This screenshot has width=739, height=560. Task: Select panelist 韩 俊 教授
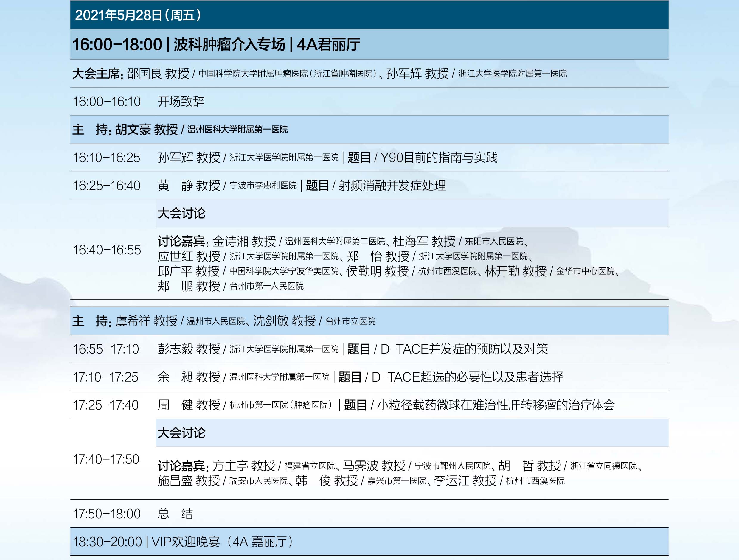tap(327, 481)
